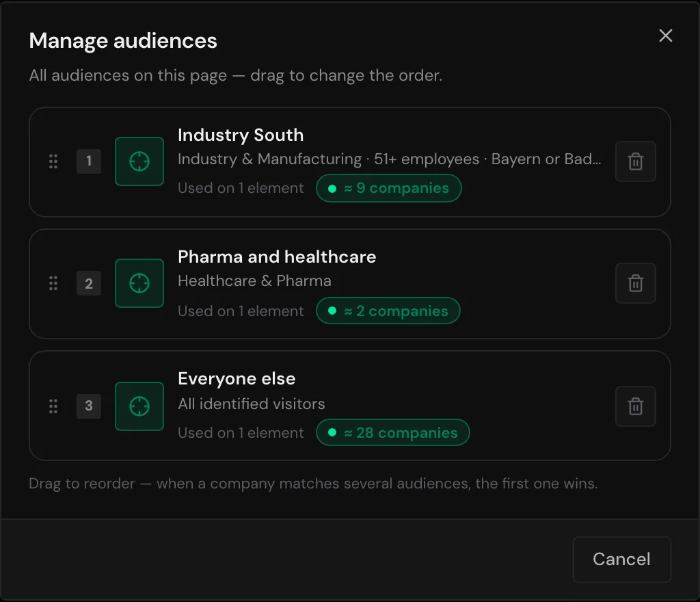Screen dimensions: 700x602
Task: Click the target icon of Pharma and healthcare
Action: (x=139, y=283)
